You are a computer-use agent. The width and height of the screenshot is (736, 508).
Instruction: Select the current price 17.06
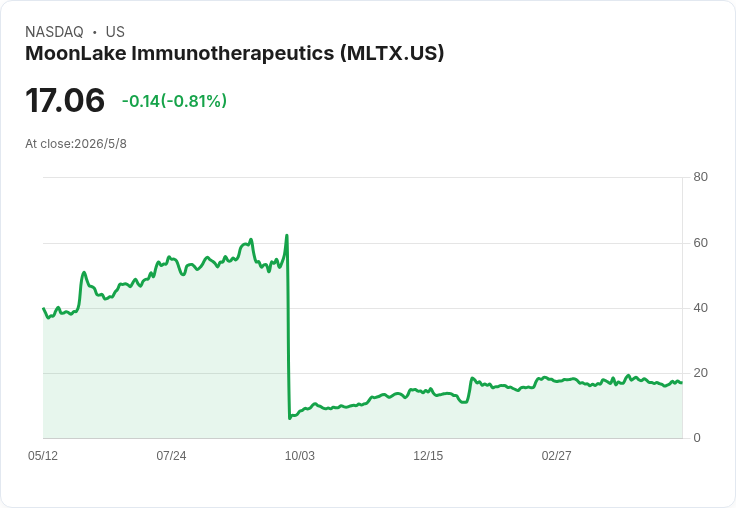pos(65,100)
